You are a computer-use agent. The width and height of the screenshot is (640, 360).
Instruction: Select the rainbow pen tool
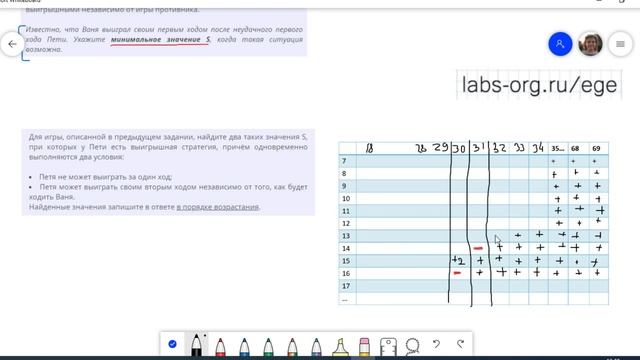[292, 347]
